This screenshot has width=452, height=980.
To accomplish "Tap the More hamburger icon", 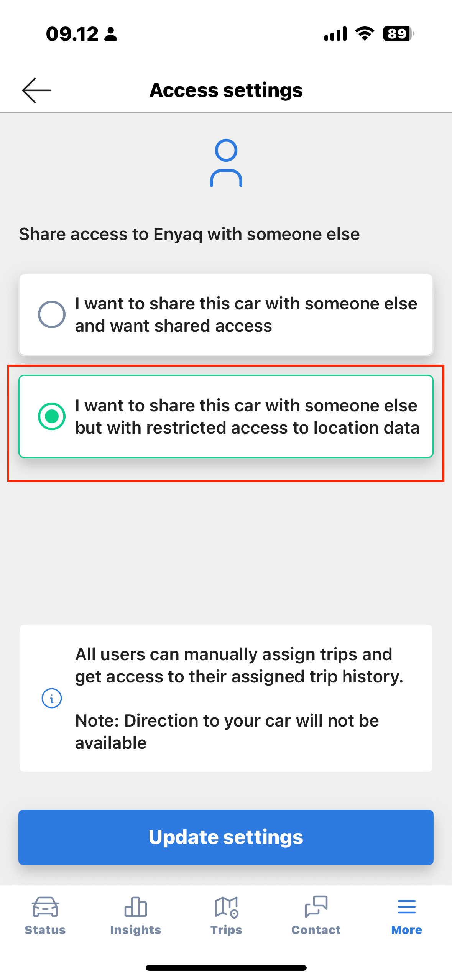I will pyautogui.click(x=406, y=907).
